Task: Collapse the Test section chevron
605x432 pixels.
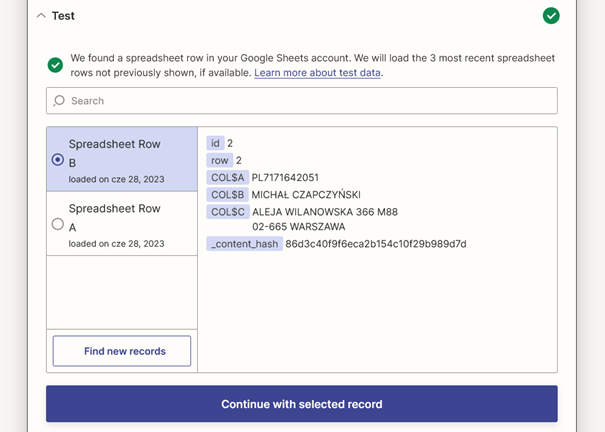Action: click(x=41, y=16)
